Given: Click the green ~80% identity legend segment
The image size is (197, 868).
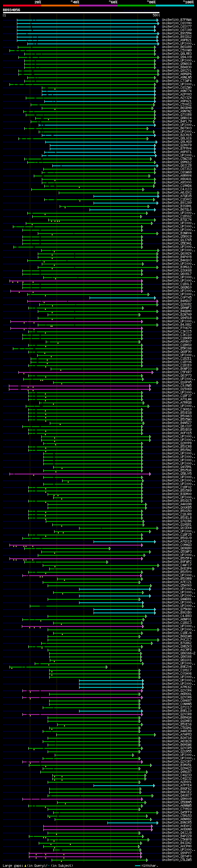Looking at the screenshot, I should pos(137,6).
